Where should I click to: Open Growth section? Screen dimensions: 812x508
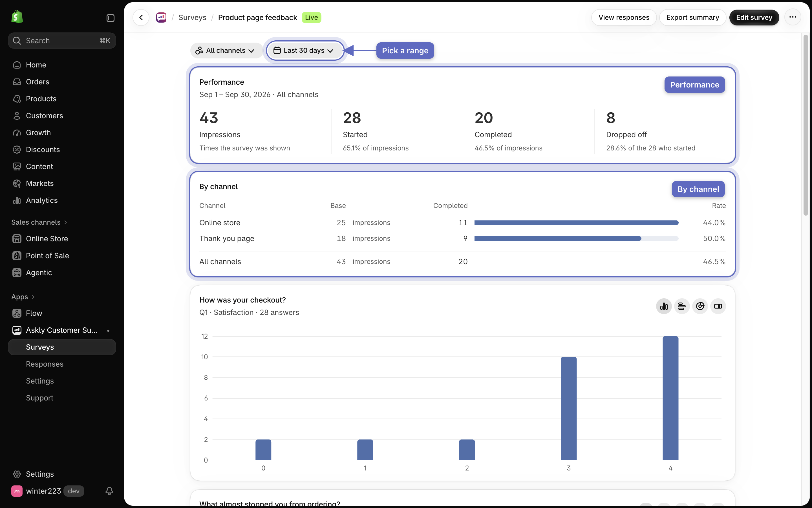point(62,133)
